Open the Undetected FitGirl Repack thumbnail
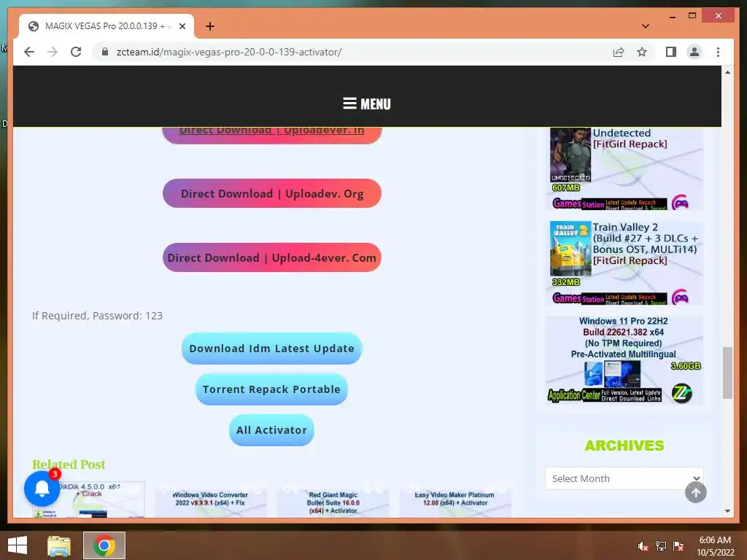The width and height of the screenshot is (747, 560). tap(570, 155)
